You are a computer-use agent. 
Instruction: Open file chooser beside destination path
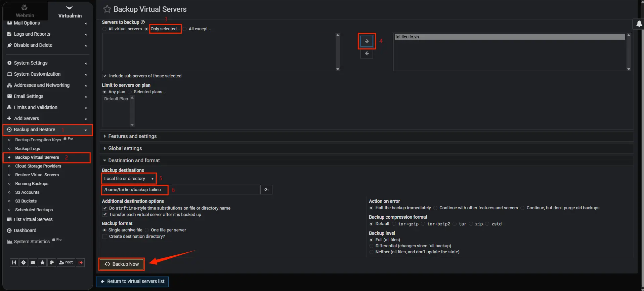(266, 190)
